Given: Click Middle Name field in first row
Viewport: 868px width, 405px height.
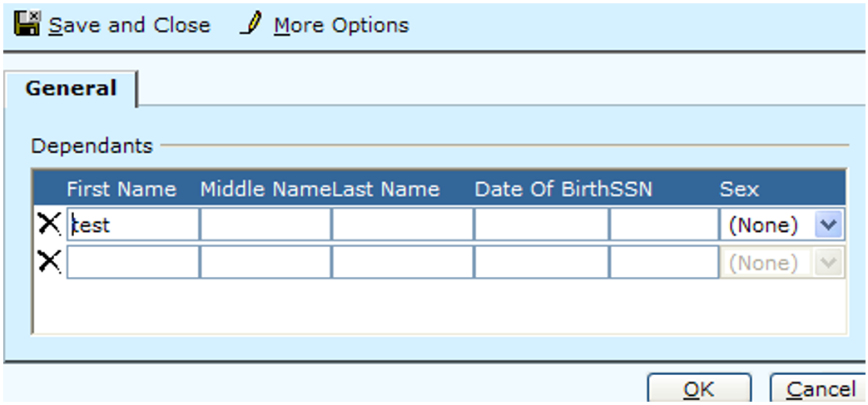Looking at the screenshot, I should (x=265, y=225).
